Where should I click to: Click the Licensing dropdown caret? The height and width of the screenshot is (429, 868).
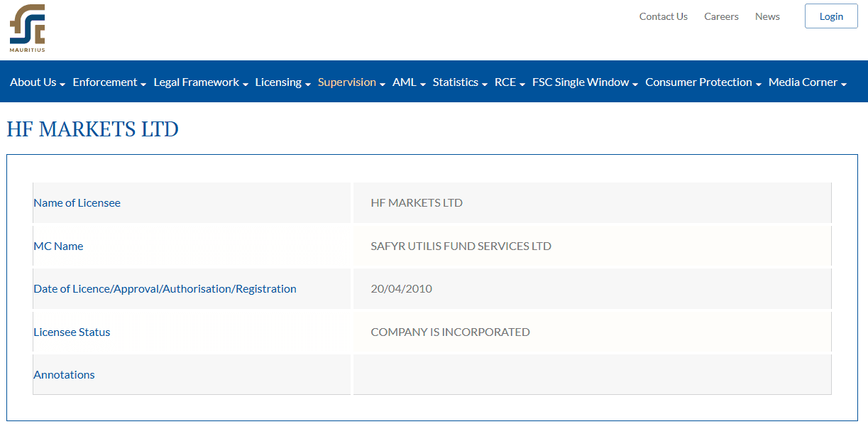click(308, 85)
